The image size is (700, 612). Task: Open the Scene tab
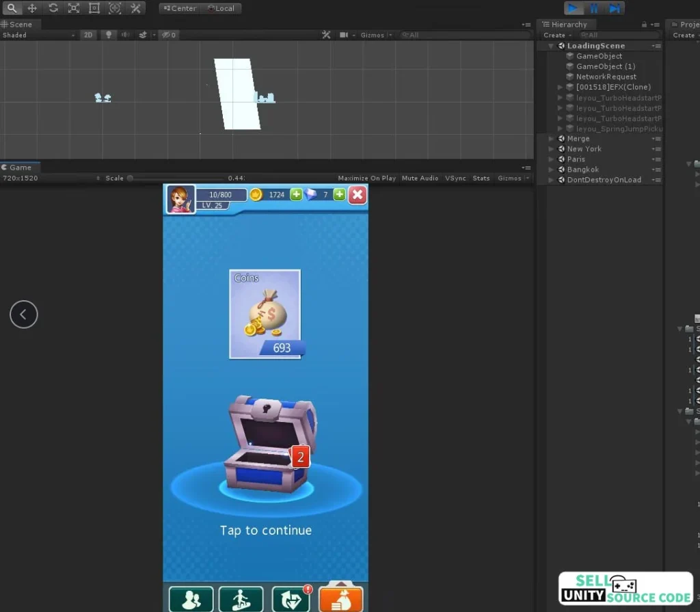click(17, 25)
